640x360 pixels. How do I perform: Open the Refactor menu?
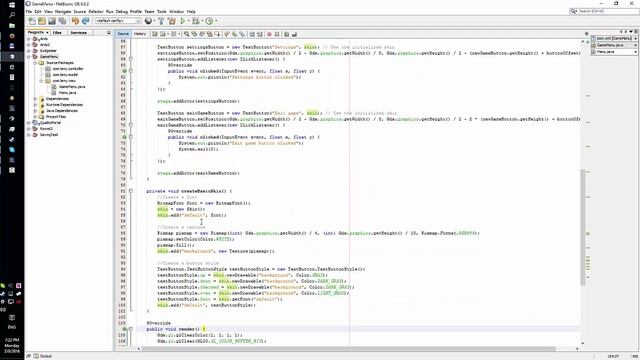96,11
